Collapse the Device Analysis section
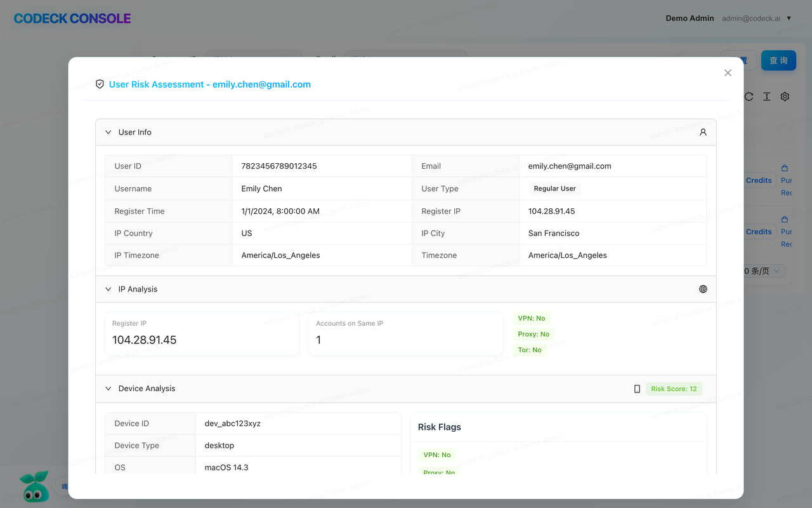 (x=108, y=388)
